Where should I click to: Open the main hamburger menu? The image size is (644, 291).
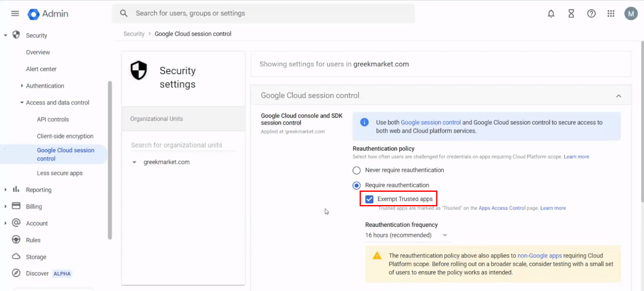[15, 14]
